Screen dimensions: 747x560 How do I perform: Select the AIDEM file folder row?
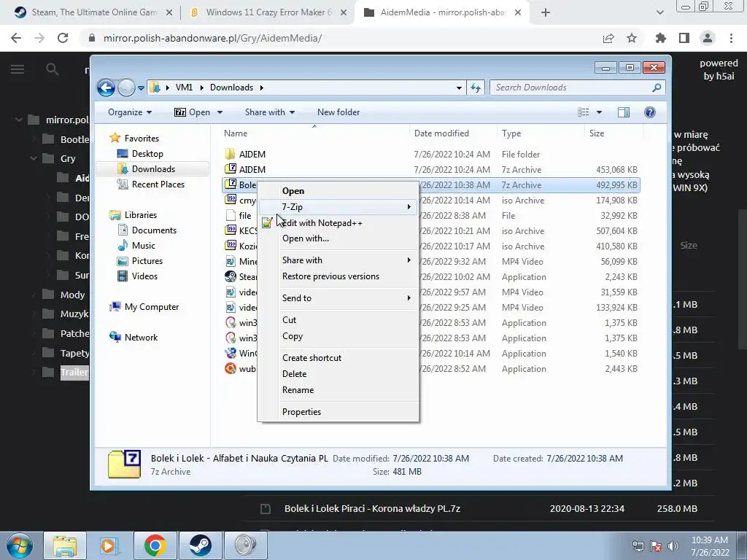click(430, 155)
